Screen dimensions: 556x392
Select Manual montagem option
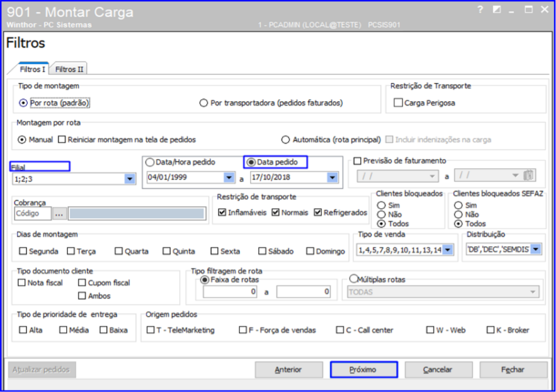(x=22, y=140)
